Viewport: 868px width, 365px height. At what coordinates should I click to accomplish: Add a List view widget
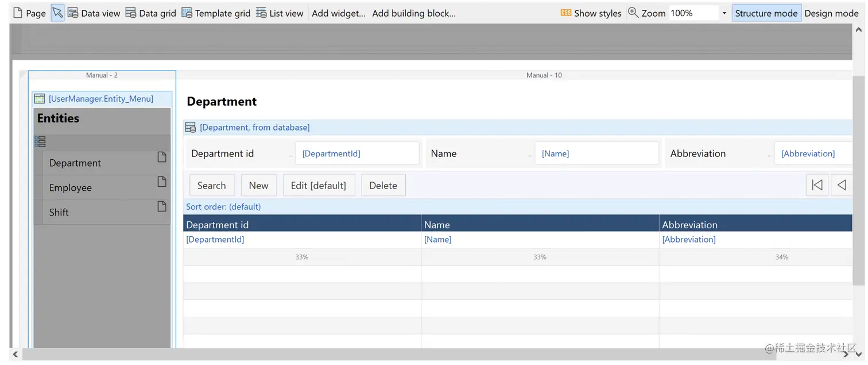pos(280,13)
